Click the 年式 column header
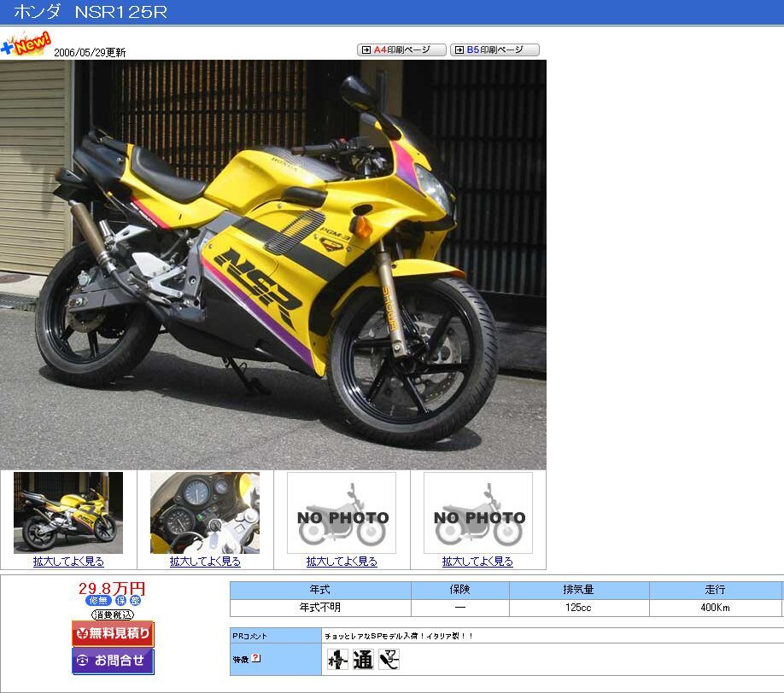This screenshot has width=784, height=693. click(320, 590)
